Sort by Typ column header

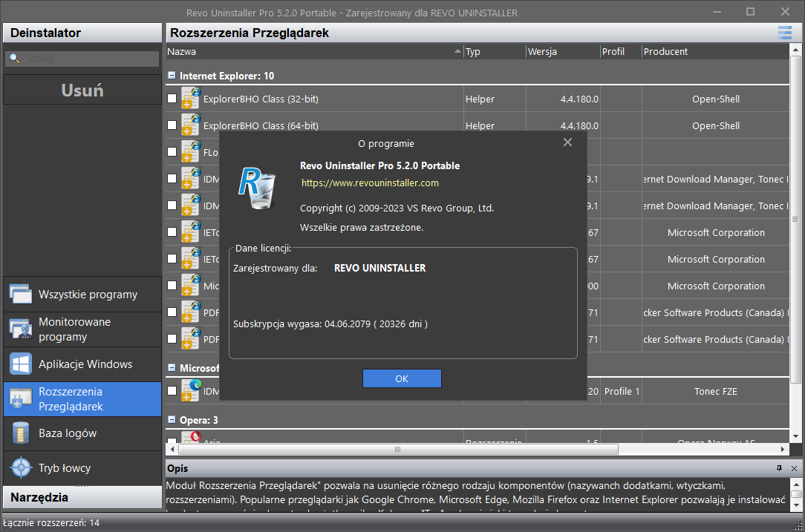tap(495, 51)
